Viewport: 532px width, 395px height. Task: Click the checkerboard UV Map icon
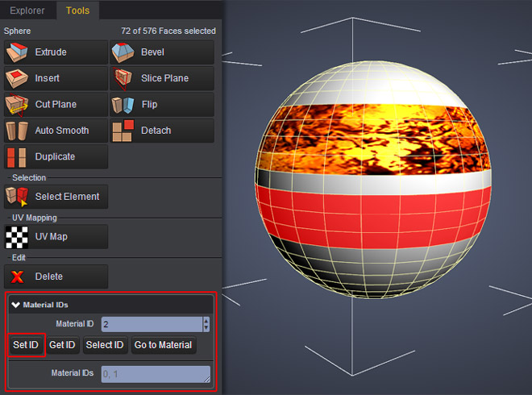click(x=17, y=237)
